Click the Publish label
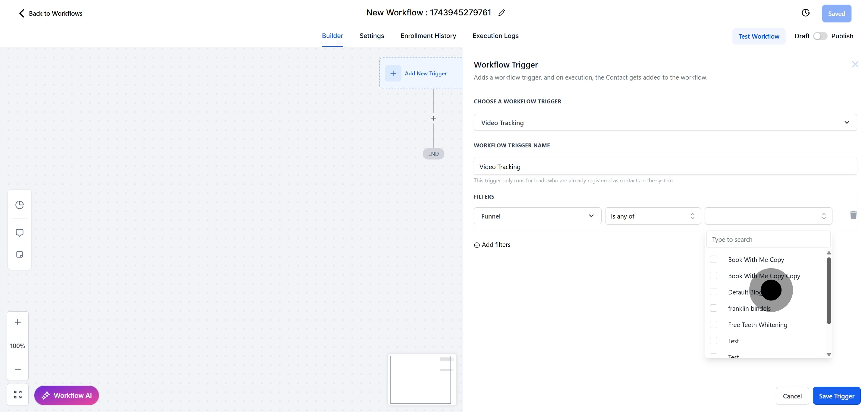This screenshot has width=868, height=412. (842, 36)
